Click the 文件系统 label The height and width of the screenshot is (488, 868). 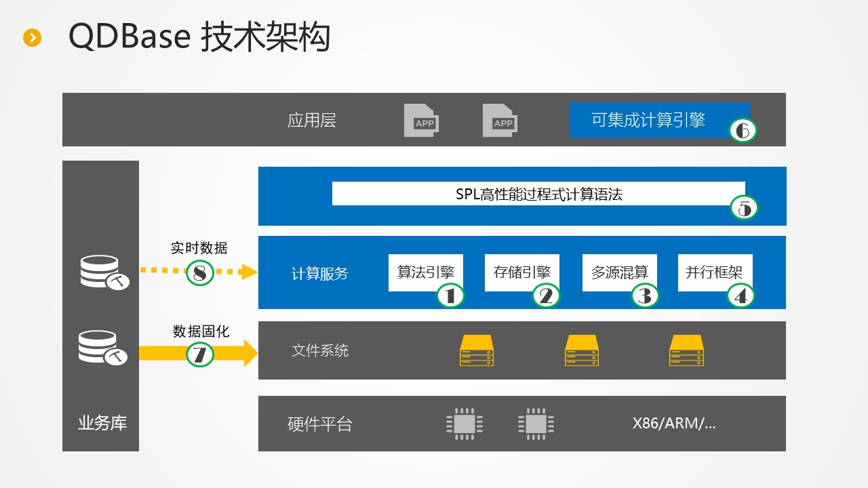click(320, 350)
